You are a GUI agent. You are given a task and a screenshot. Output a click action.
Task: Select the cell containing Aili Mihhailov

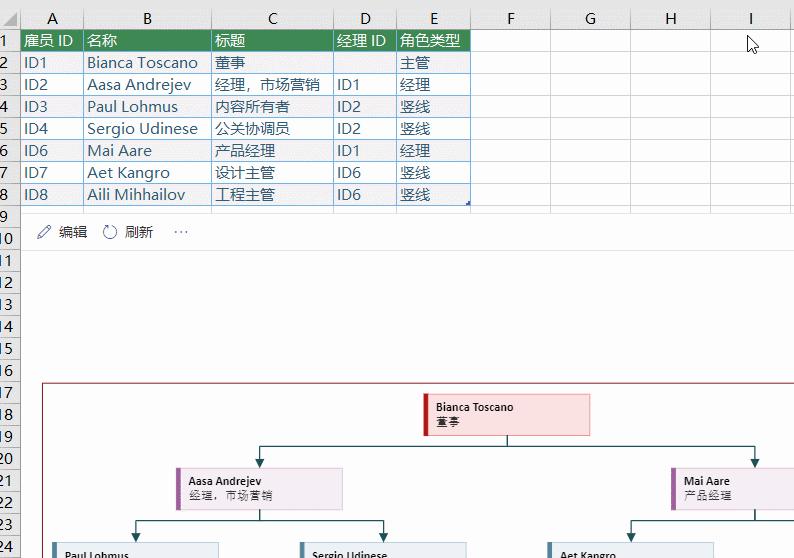147,195
